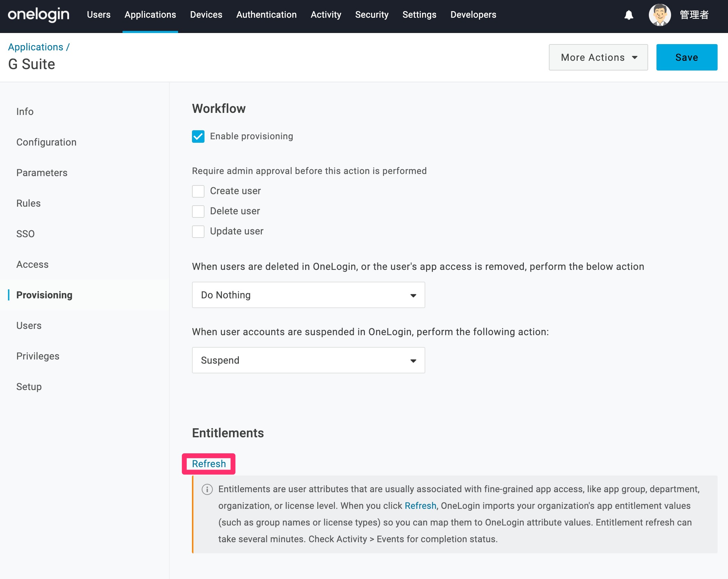The image size is (728, 579).
Task: Expand the More Actions menu
Action: (x=598, y=57)
